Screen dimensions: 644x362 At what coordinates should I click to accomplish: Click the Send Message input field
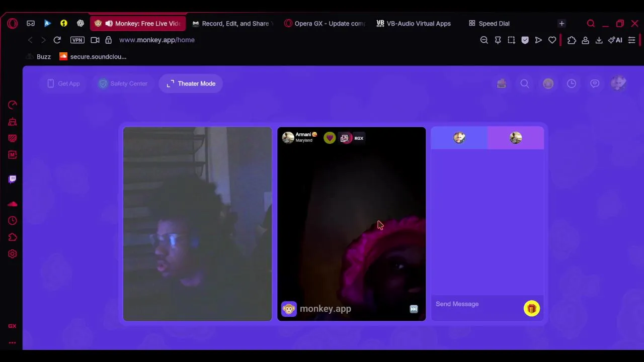pyautogui.click(x=477, y=304)
